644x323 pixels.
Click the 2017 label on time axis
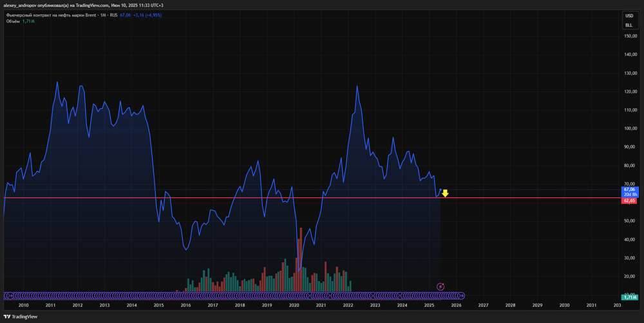pyautogui.click(x=213, y=306)
